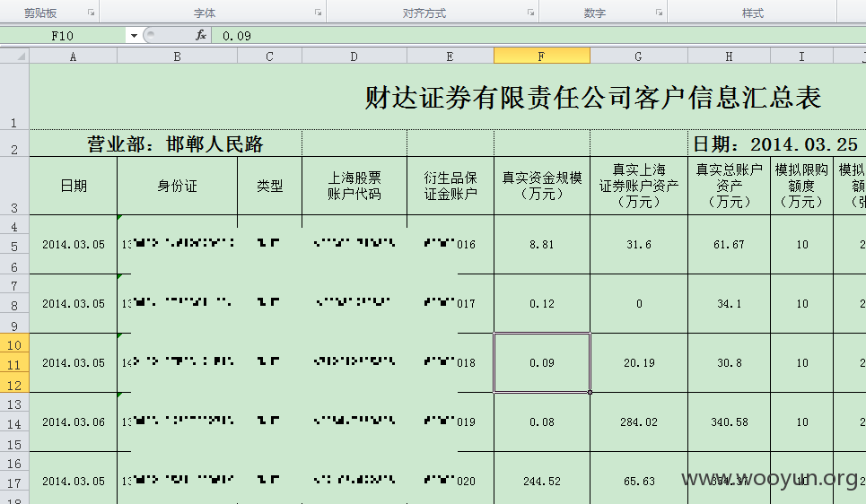Image resolution: width=866 pixels, height=504 pixels.
Task: Select column B header
Action: pyautogui.click(x=178, y=56)
